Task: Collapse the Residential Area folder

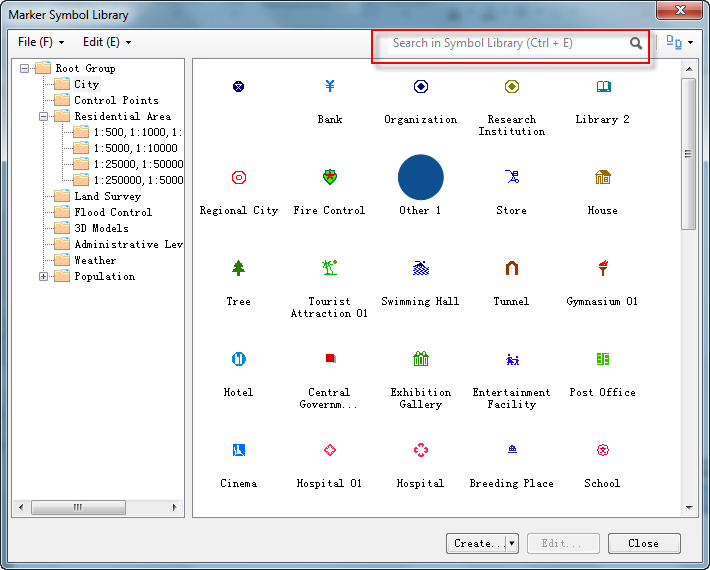Action: coord(44,117)
